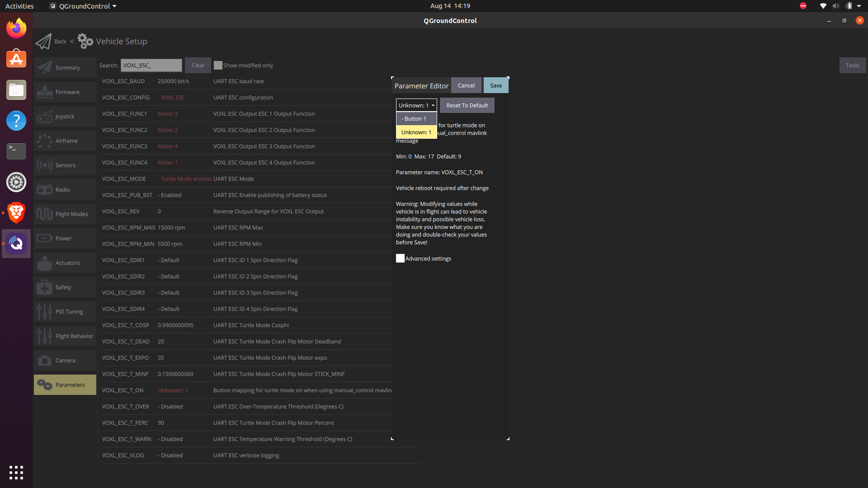Image resolution: width=868 pixels, height=488 pixels.
Task: Open Terminal from the dock
Action: [x=16, y=151]
